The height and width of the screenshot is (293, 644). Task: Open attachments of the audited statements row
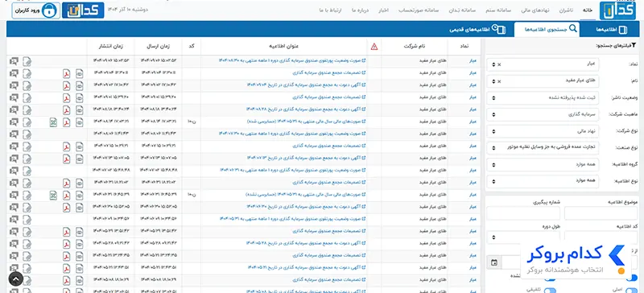27,122
